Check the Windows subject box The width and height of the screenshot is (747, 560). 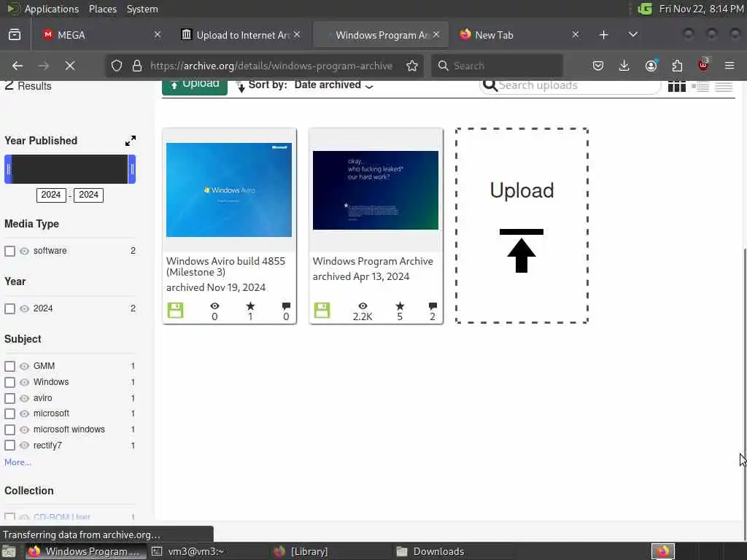click(x=9, y=382)
